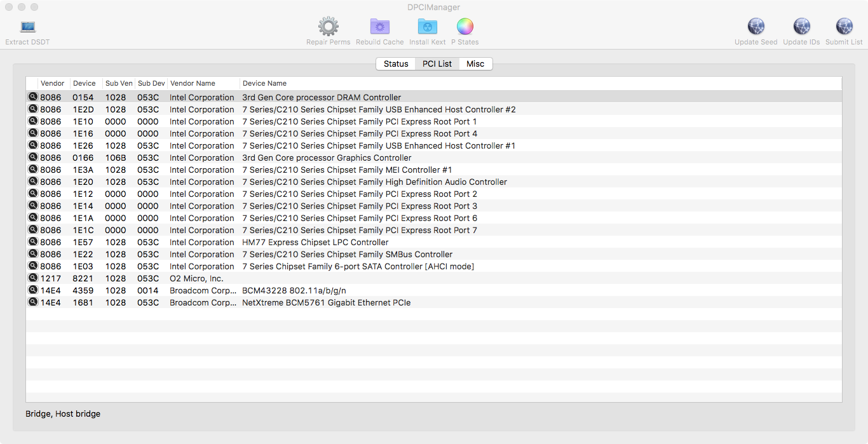Sort by the Vendor column header

54,83
